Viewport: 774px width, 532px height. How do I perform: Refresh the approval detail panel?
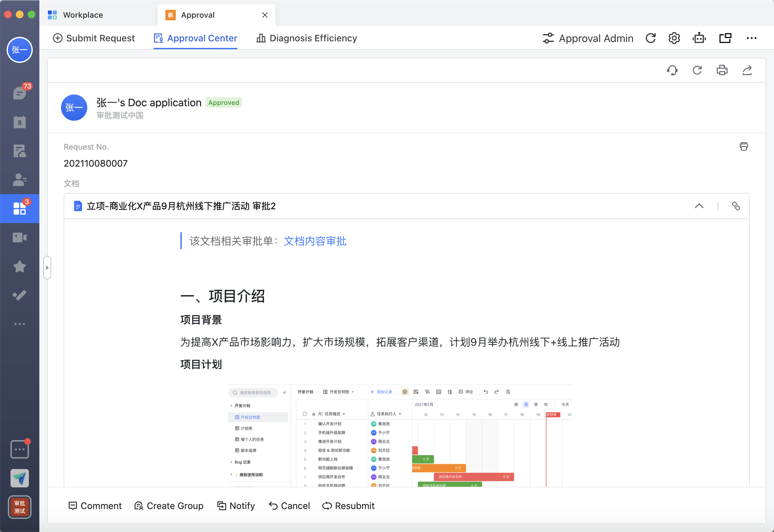click(697, 70)
